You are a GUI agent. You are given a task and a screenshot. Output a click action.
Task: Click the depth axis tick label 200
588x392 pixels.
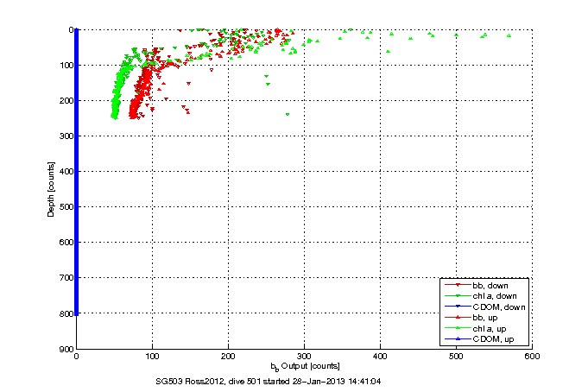click(66, 100)
